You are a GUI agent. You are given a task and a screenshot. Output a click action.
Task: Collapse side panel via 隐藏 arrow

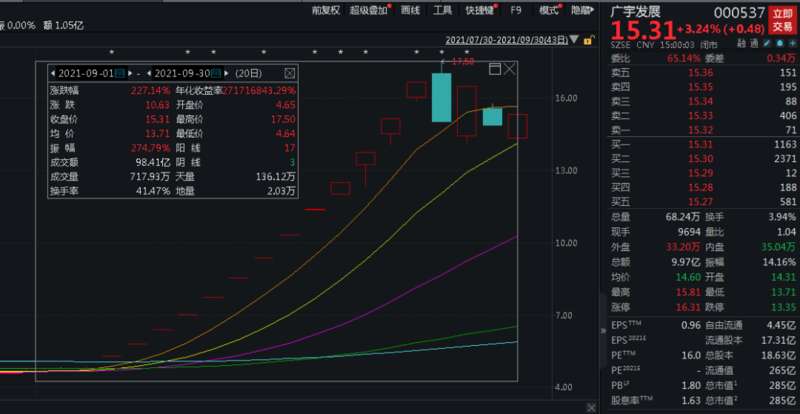[583, 10]
